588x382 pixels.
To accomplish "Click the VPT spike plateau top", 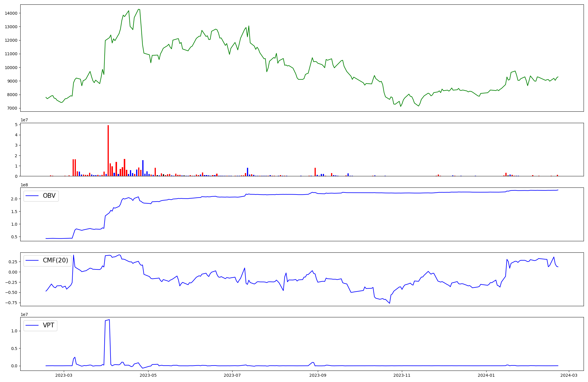I will (107, 320).
